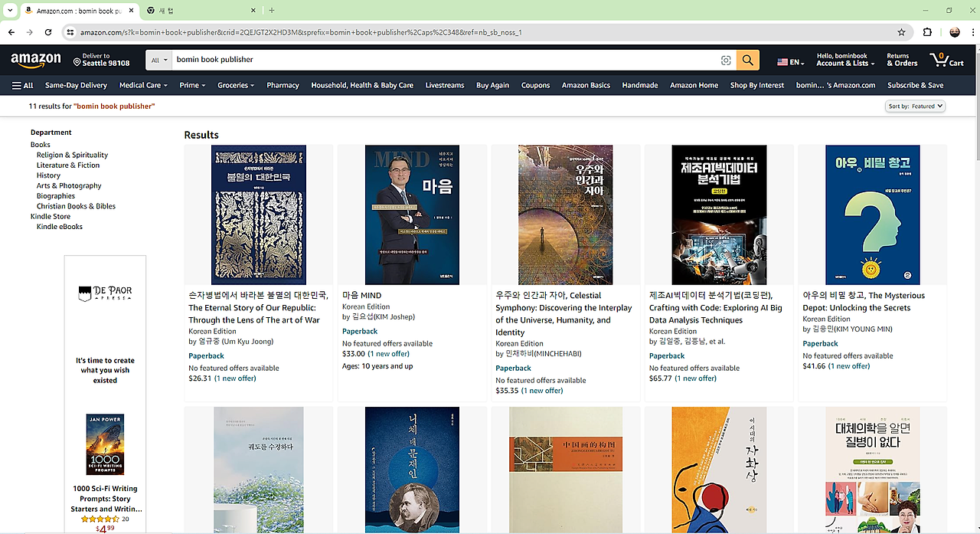Filter by Religion & Spirituality
980x534 pixels.
pyautogui.click(x=72, y=155)
